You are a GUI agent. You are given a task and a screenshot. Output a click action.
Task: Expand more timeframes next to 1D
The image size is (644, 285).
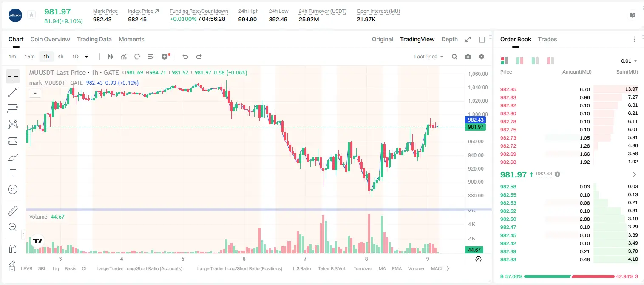pos(86,57)
